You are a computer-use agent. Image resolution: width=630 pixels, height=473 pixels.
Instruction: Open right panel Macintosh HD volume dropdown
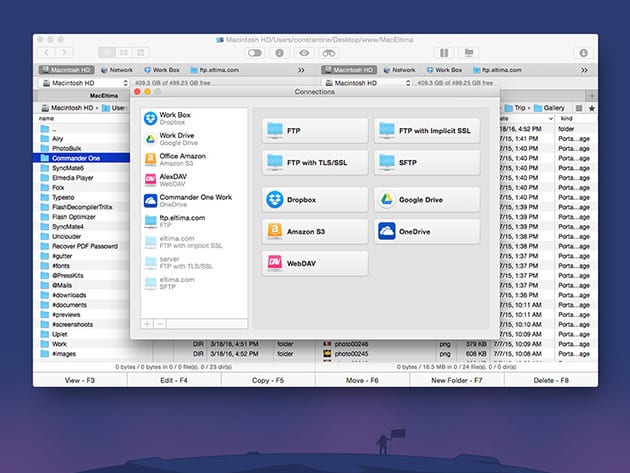366,83
